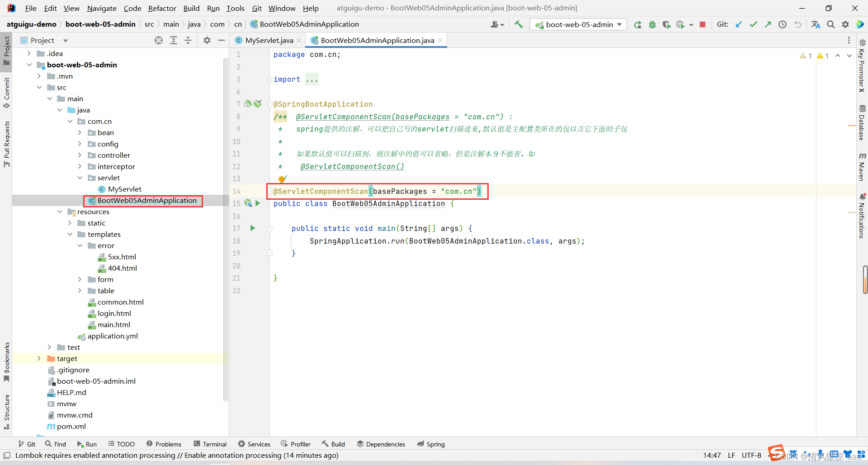Open the Navigate menu
This screenshot has width=868, height=465.
point(102,8)
